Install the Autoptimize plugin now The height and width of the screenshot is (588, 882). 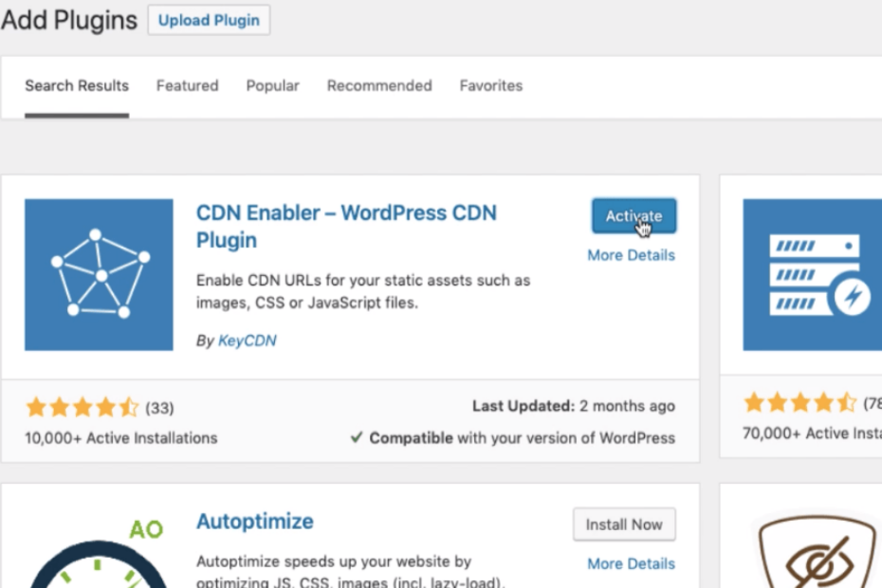(624, 524)
